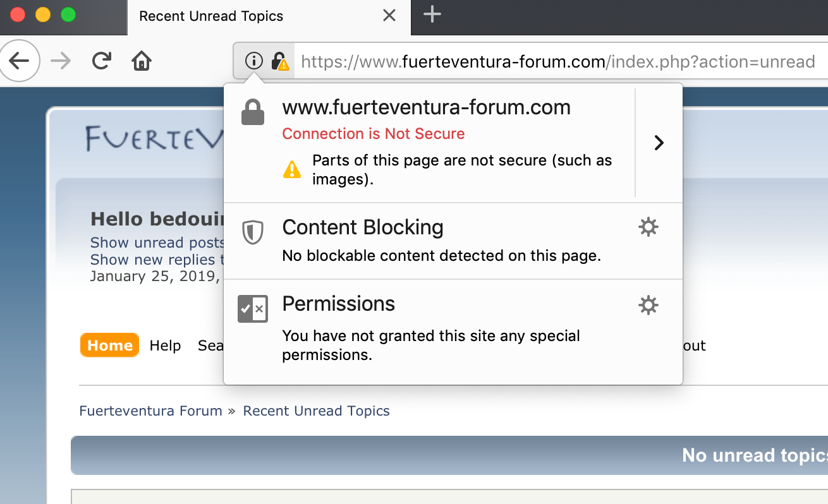Screen dimensions: 828x504
Task: Open Permissions settings gear
Action: tap(648, 306)
